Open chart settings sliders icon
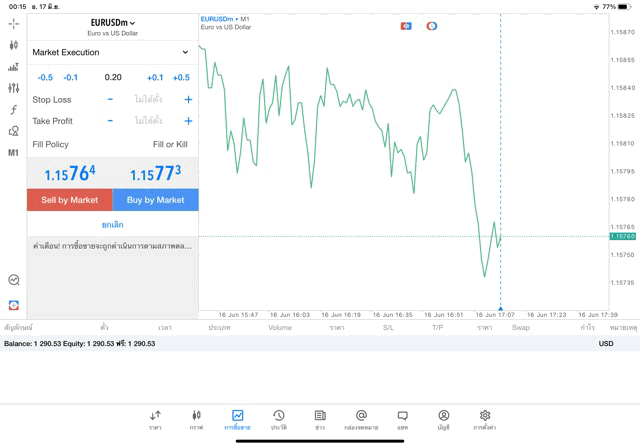Image resolution: width=640 pixels, height=447 pixels. (13, 88)
